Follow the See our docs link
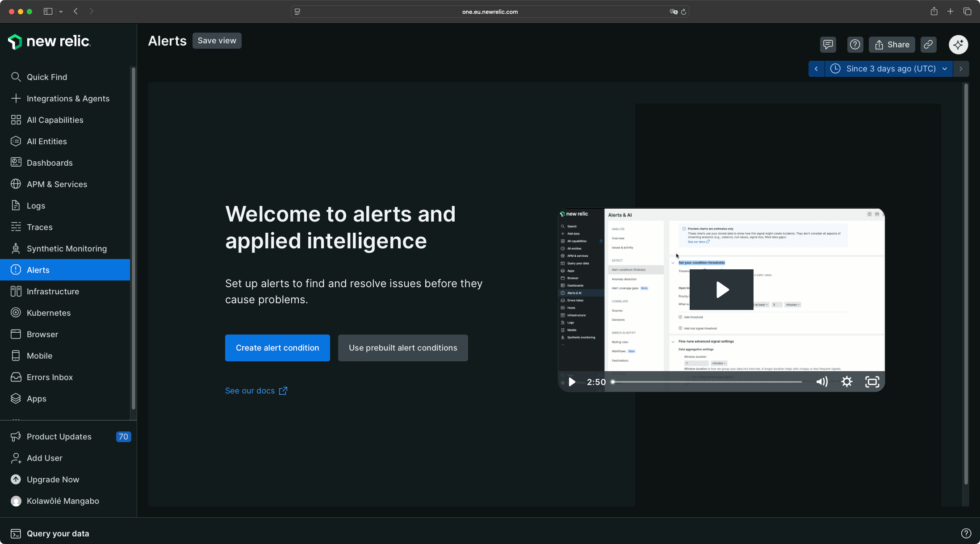980x544 pixels. (249, 390)
